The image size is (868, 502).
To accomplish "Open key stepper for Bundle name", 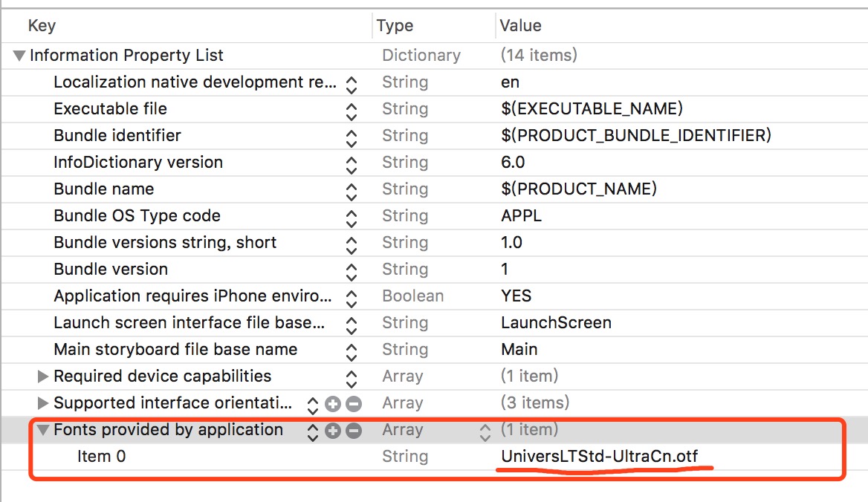I will click(x=351, y=192).
